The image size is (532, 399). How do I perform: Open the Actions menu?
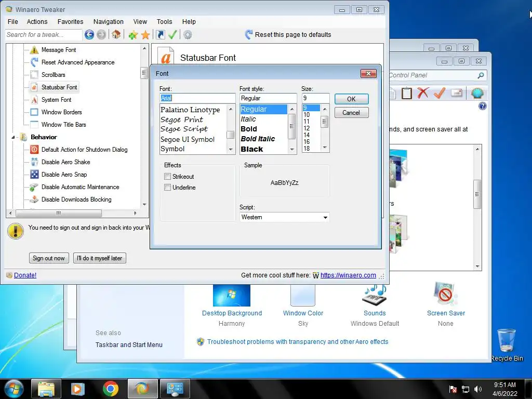[x=37, y=22]
